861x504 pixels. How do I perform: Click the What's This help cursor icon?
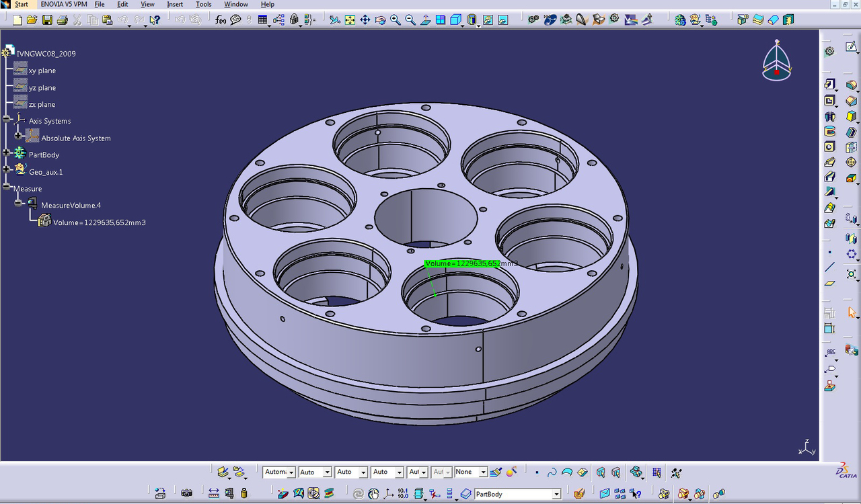155,20
